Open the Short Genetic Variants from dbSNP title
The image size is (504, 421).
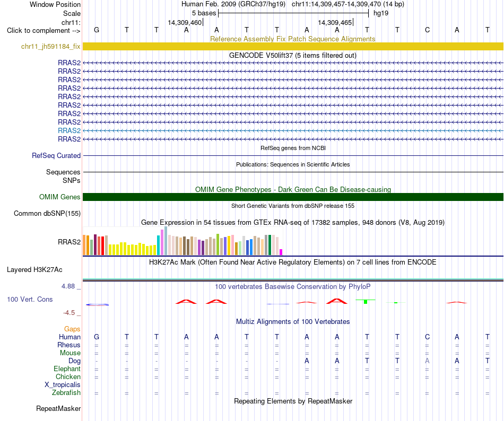293,206
